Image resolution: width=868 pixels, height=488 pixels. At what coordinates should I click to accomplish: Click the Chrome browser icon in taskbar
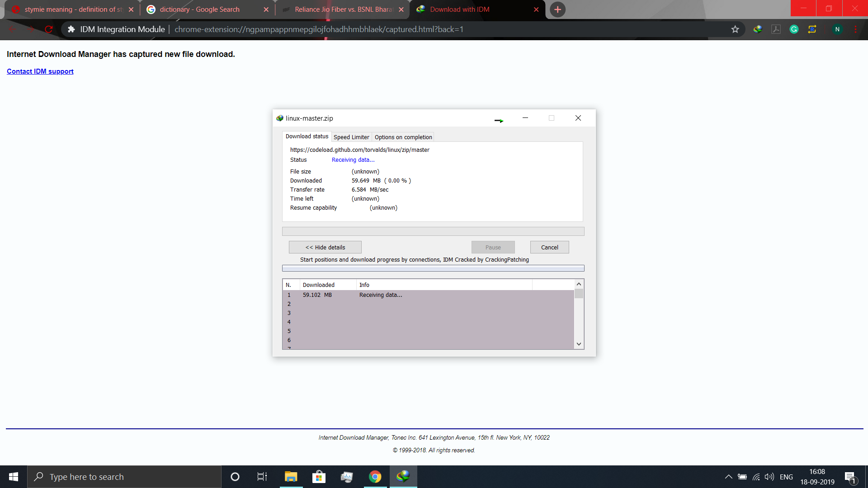point(375,476)
